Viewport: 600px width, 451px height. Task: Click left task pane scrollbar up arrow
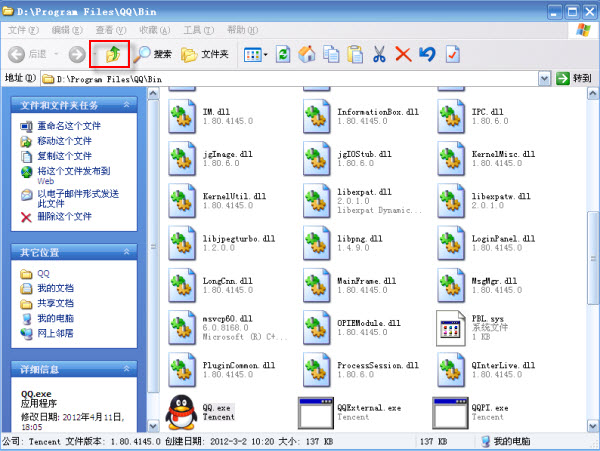pyautogui.click(x=153, y=93)
